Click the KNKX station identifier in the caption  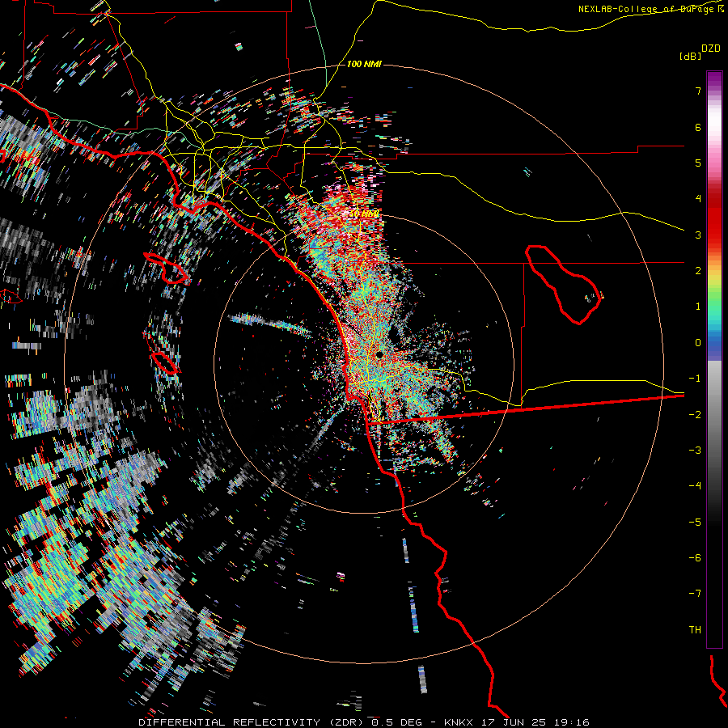click(459, 722)
